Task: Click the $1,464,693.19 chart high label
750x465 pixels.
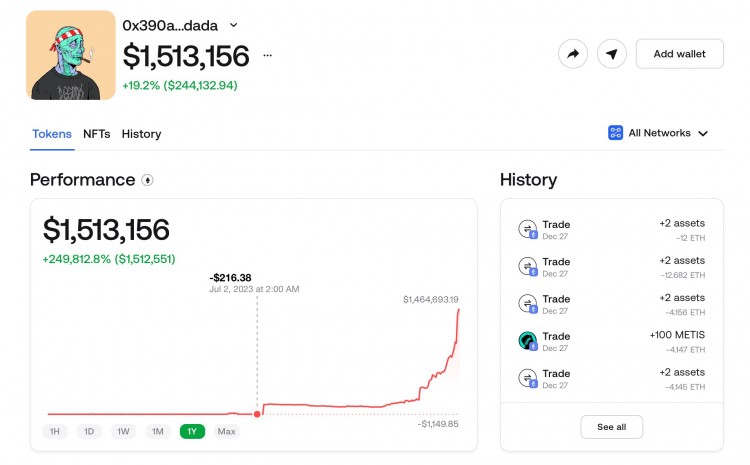Action: 430,299
